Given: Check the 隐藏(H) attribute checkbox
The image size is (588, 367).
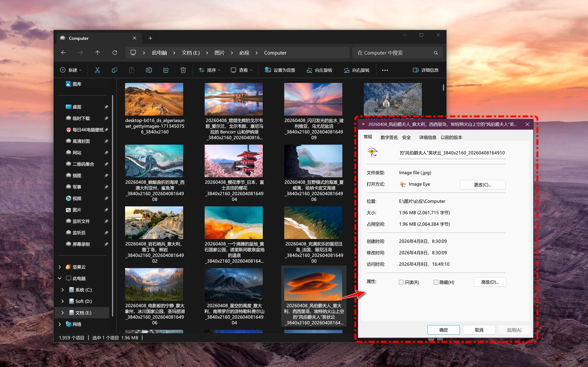Looking at the screenshot, I should pyautogui.click(x=436, y=282).
